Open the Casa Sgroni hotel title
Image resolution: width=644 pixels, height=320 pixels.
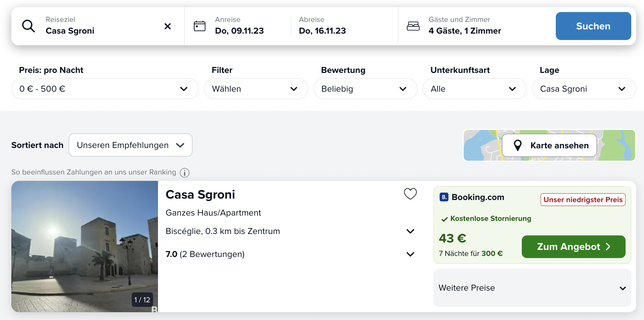click(200, 195)
